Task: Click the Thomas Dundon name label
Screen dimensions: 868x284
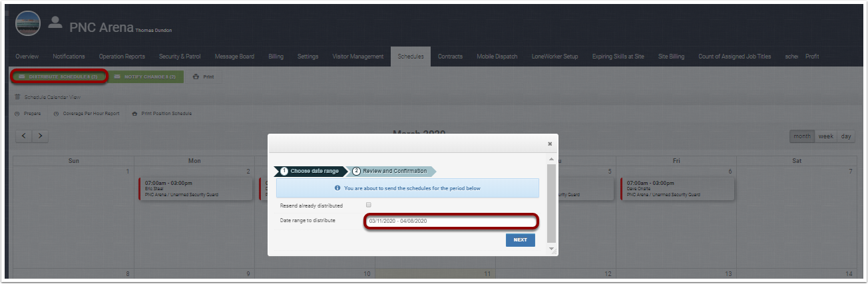Action: coord(154,30)
